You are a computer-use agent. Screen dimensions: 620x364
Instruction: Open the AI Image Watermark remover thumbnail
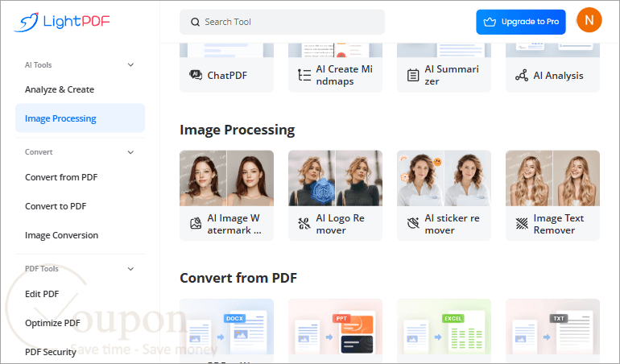pos(226,178)
